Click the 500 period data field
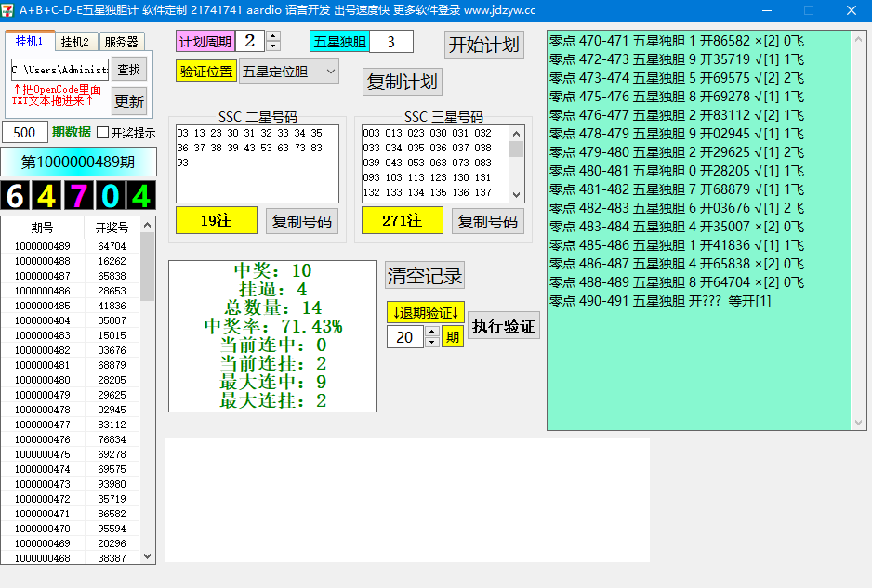This screenshot has width=872, height=588. click(24, 132)
